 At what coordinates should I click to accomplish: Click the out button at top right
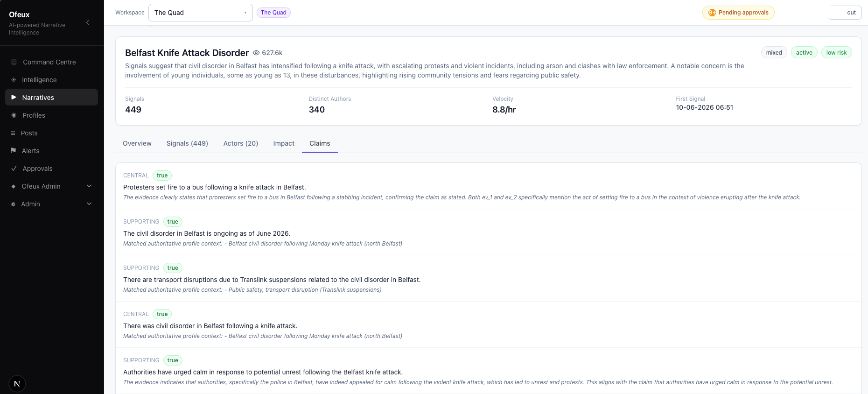pyautogui.click(x=845, y=13)
